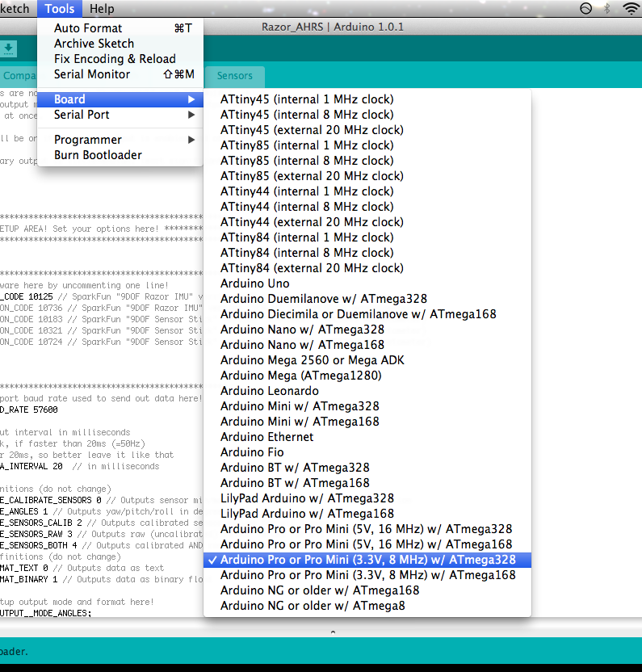Select Arduino Leonardo board
Screen dimensions: 642x672
click(x=367, y=391)
